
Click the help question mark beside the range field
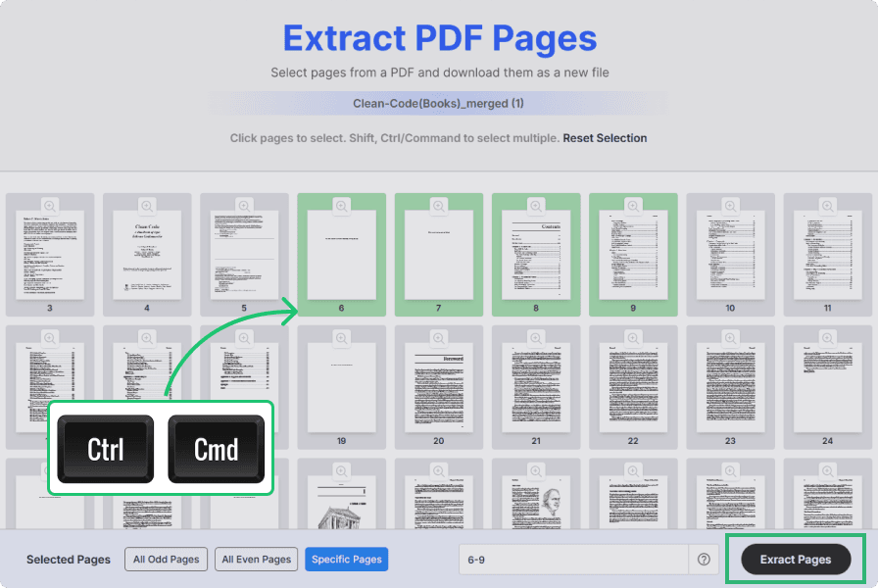point(704,559)
